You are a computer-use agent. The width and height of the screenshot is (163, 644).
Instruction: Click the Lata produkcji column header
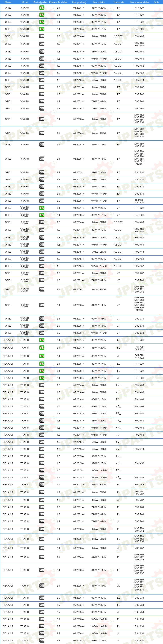pyautogui.click(x=79, y=2)
